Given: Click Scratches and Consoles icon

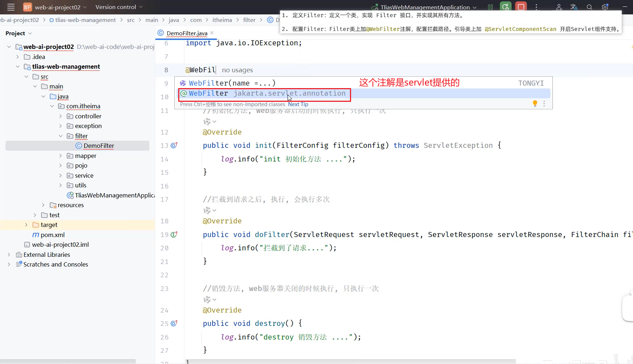Looking at the screenshot, I should coord(19,264).
